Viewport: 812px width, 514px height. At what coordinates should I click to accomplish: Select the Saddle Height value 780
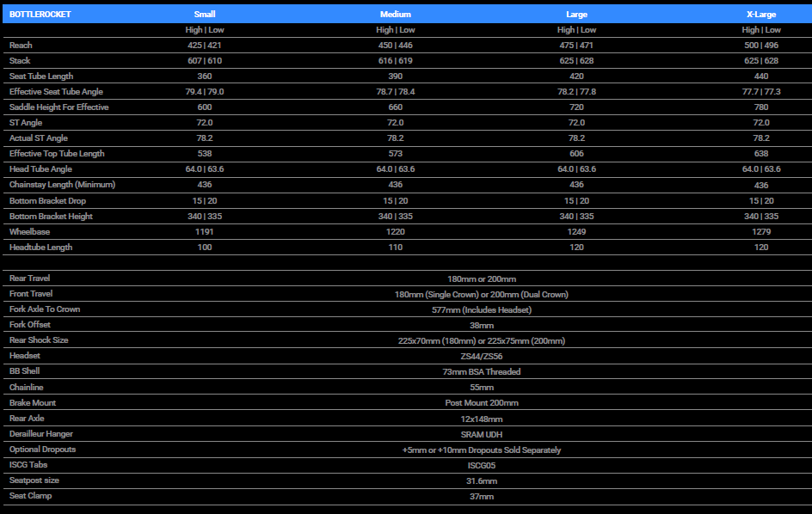(760, 107)
